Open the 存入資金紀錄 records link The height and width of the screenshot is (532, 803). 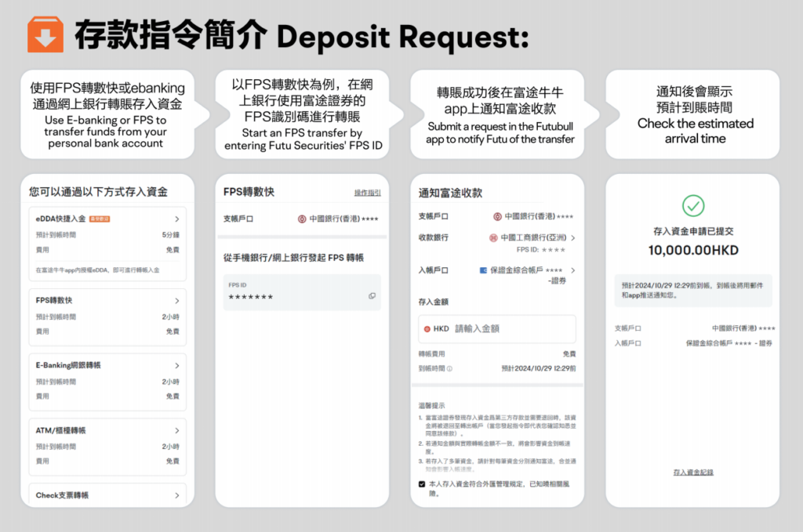[693, 472]
